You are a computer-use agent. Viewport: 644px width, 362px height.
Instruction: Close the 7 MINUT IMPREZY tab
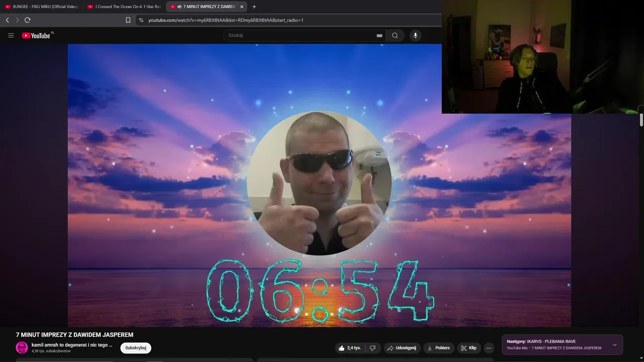coord(242,7)
